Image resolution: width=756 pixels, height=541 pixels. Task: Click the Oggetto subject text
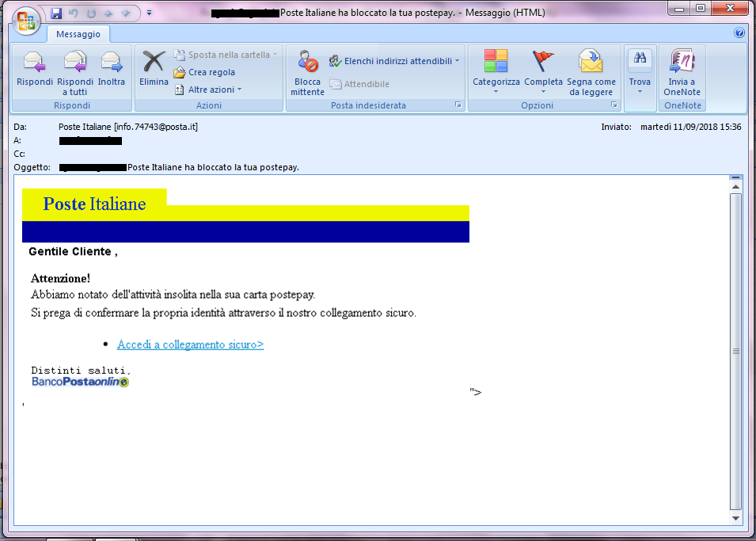tap(213, 167)
